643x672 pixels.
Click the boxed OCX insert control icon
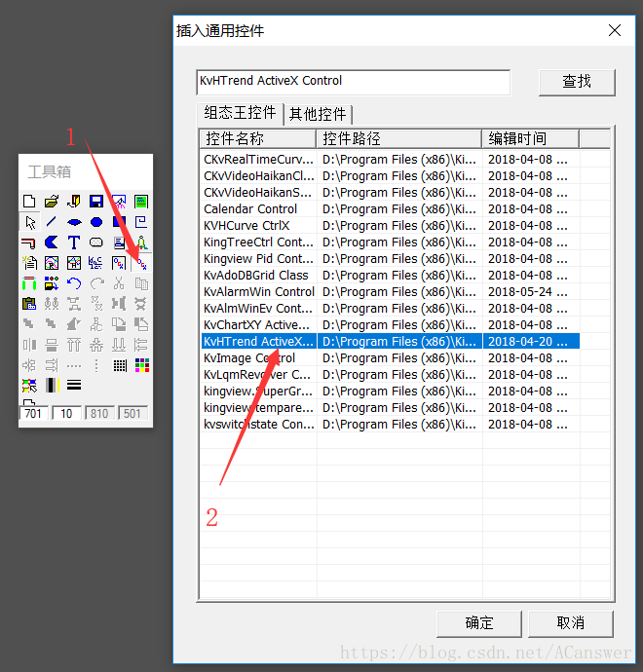[119, 263]
